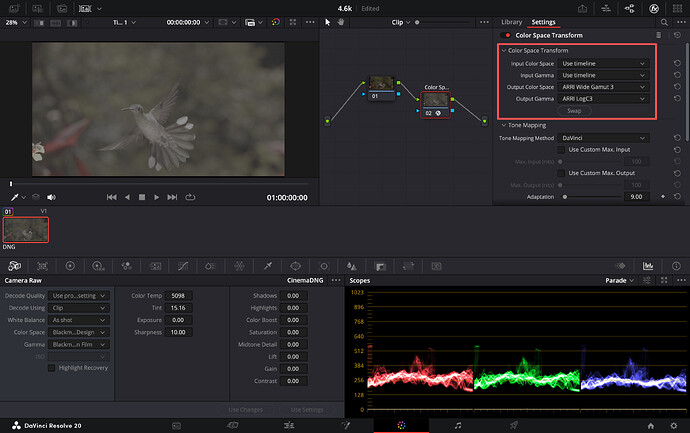The image size is (690, 433).
Task: Open White Balance As shot dropdown
Action: coord(79,320)
